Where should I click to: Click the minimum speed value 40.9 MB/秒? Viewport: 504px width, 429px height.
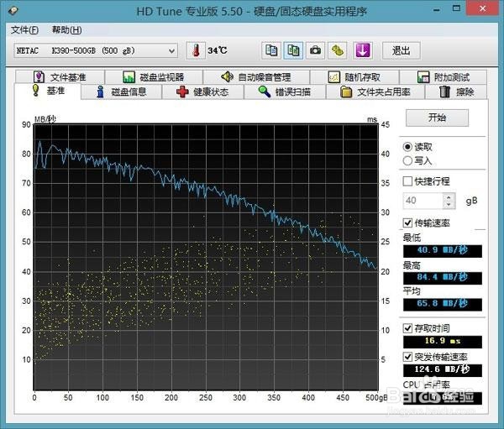(443, 250)
